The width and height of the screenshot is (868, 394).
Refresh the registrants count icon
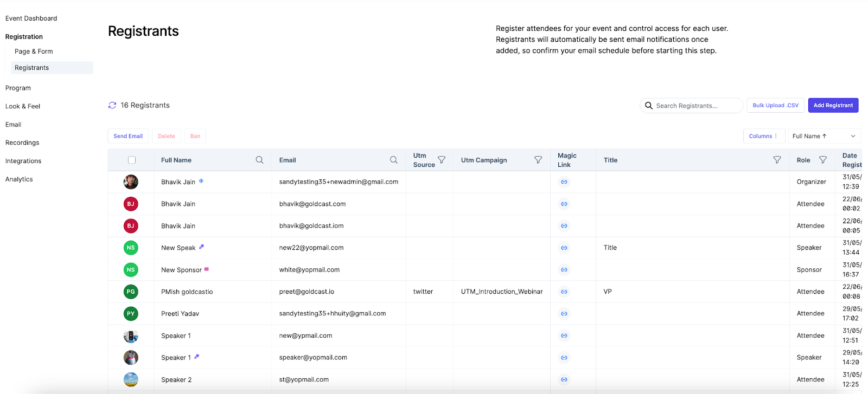pos(112,105)
